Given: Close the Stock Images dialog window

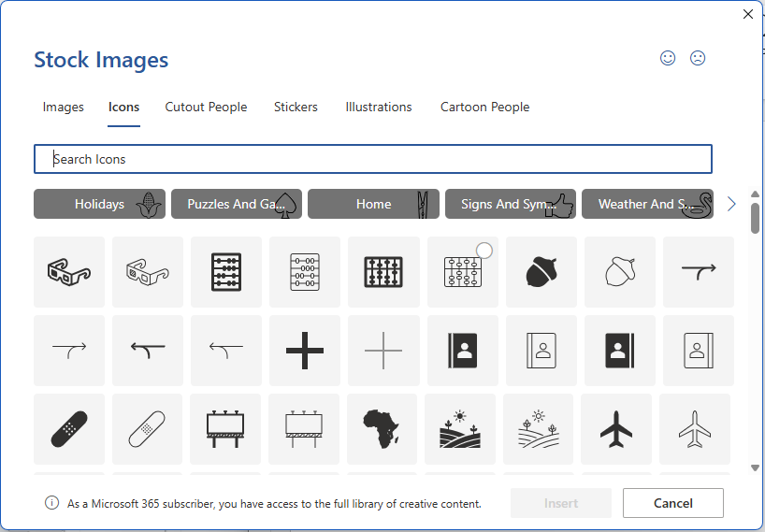Looking at the screenshot, I should point(748,14).
